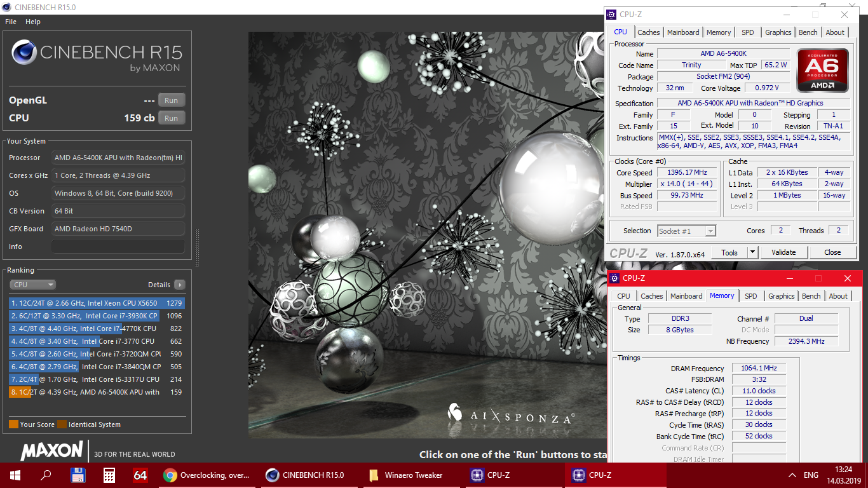Click the Cinebench R15 logo sphere
This screenshot has height=488, width=868.
click(x=24, y=52)
